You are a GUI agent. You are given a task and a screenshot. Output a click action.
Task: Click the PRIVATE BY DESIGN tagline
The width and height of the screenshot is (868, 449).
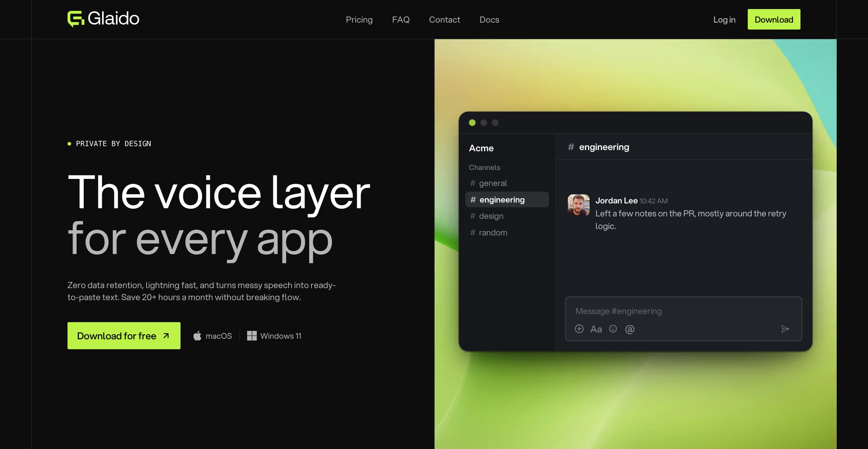click(x=113, y=143)
